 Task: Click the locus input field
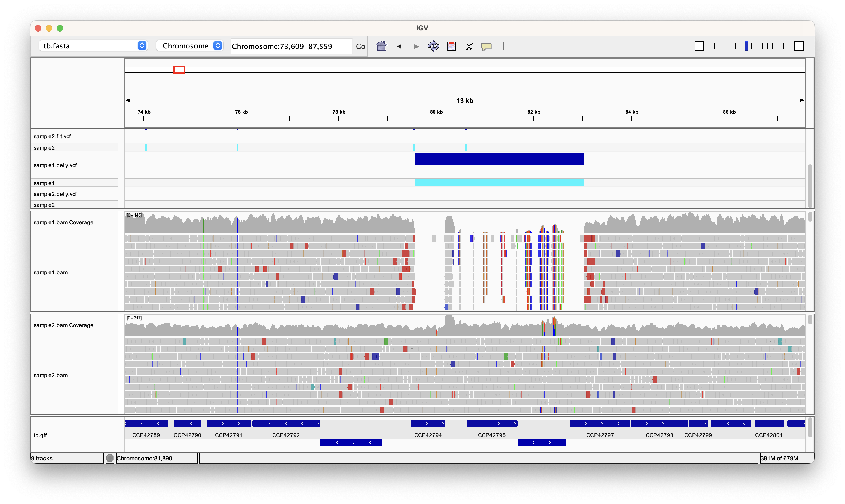[291, 46]
